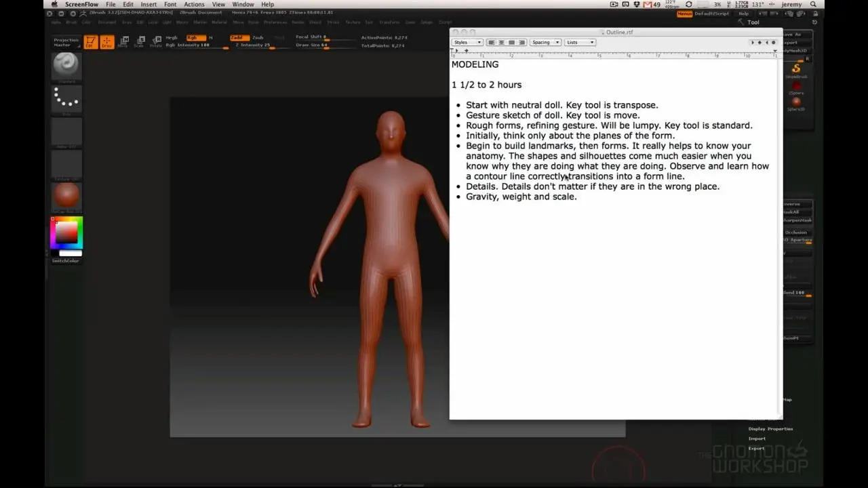
Task: Select the Scale transform tool
Action: click(x=139, y=42)
